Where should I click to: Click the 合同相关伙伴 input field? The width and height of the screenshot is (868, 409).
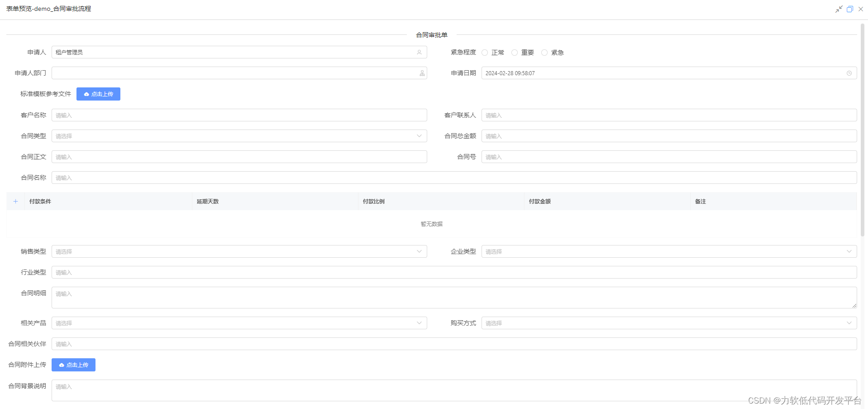(x=454, y=344)
